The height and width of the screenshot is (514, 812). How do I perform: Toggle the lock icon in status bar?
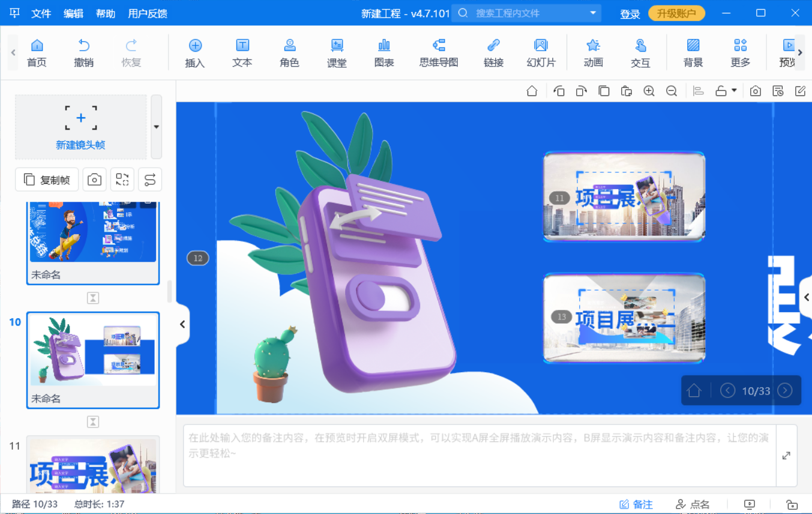(x=792, y=504)
